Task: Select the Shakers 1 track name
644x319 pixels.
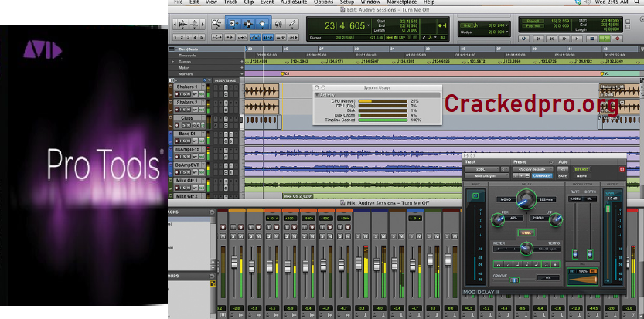Action: [x=187, y=87]
